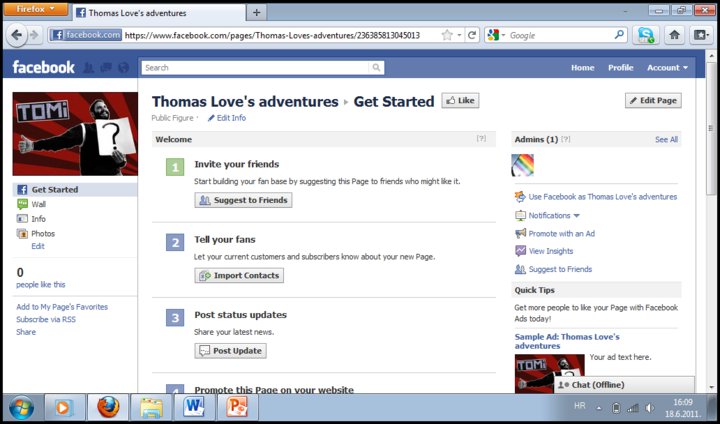
Task: Click the browser forward arrow
Action: pyautogui.click(x=34, y=35)
